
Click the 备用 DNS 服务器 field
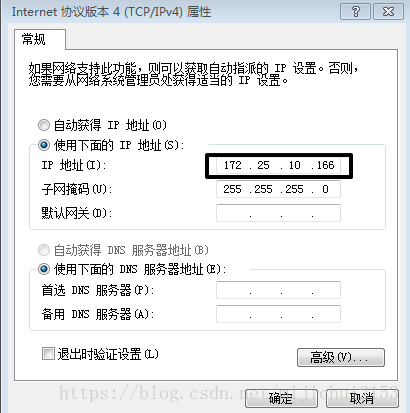[x=278, y=314]
